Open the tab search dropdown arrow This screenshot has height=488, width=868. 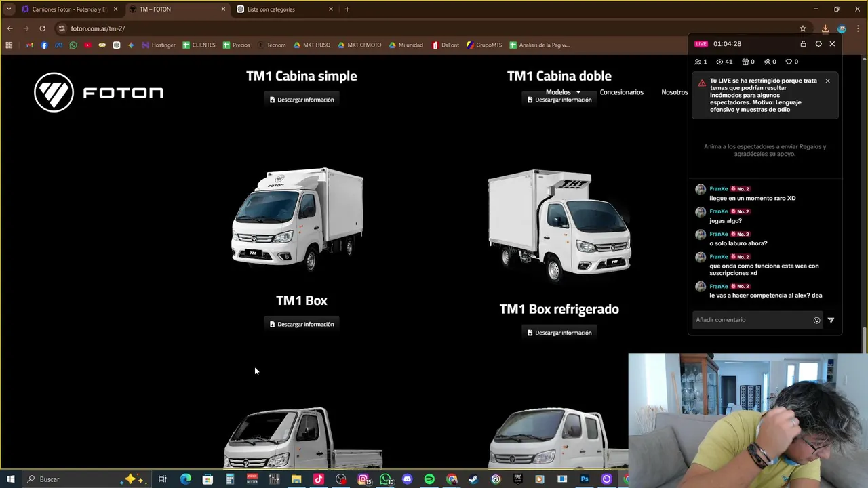[8, 9]
